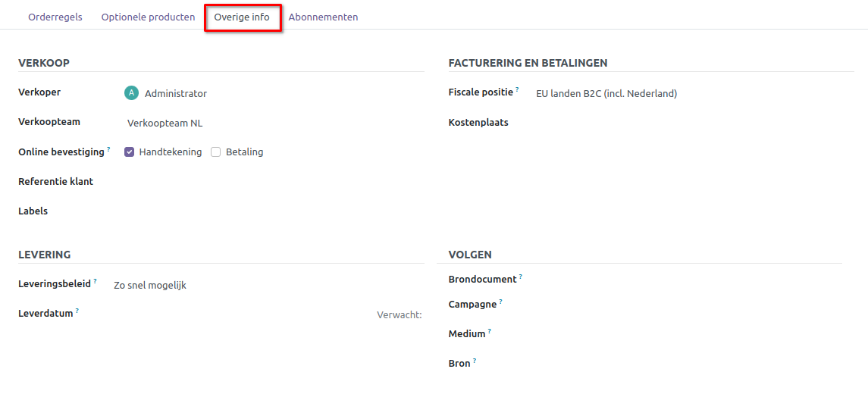The image size is (868, 394).
Task: Click the Bron help question mark
Action: [x=475, y=361]
